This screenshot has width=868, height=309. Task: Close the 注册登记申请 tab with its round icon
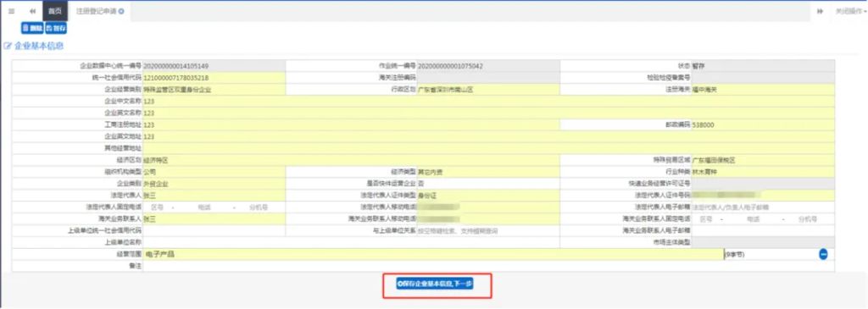(x=121, y=11)
